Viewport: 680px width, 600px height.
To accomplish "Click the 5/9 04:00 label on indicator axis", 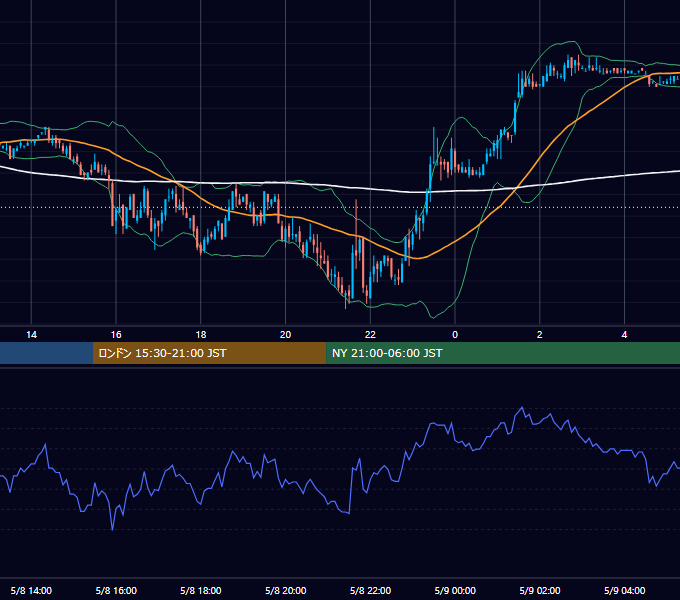I will pos(624,590).
